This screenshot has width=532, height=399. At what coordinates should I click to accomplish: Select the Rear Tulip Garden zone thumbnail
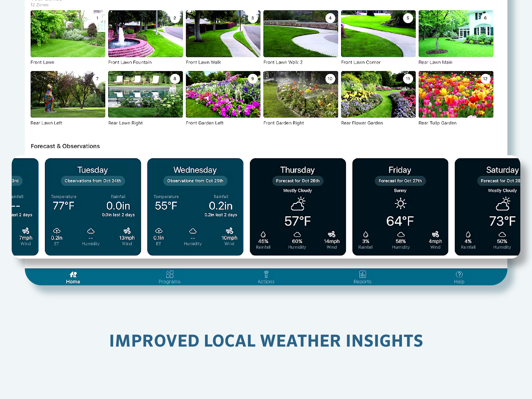pos(456,94)
